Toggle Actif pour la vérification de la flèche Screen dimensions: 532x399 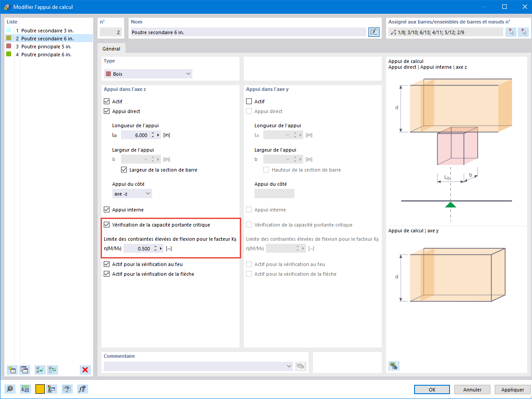106,274
